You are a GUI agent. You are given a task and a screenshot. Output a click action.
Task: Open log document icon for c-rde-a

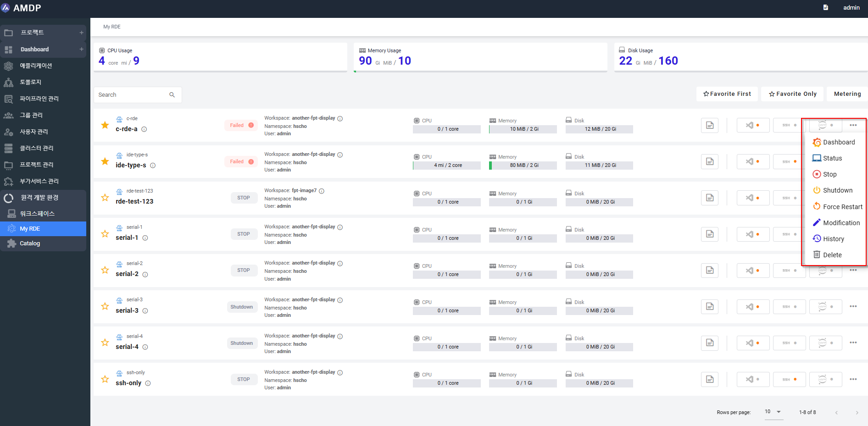709,125
